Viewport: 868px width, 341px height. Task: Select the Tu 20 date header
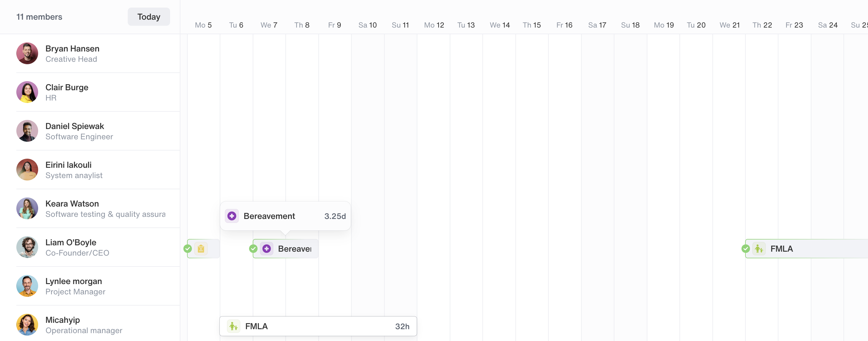pyautogui.click(x=696, y=25)
